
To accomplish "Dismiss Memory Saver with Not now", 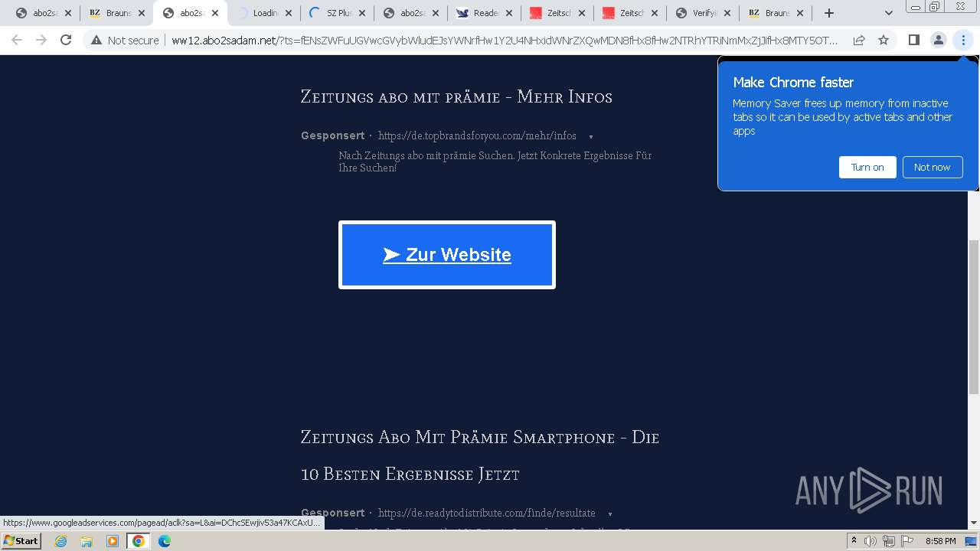I will pos(932,167).
